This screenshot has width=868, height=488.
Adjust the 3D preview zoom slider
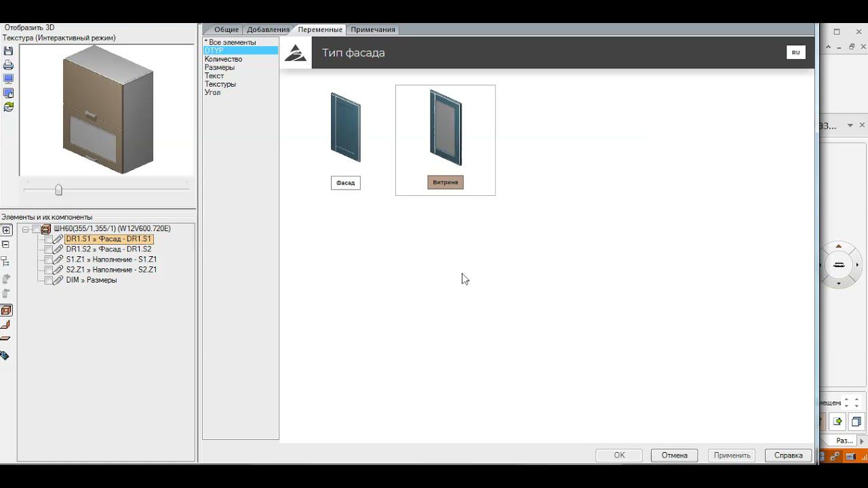(58, 190)
